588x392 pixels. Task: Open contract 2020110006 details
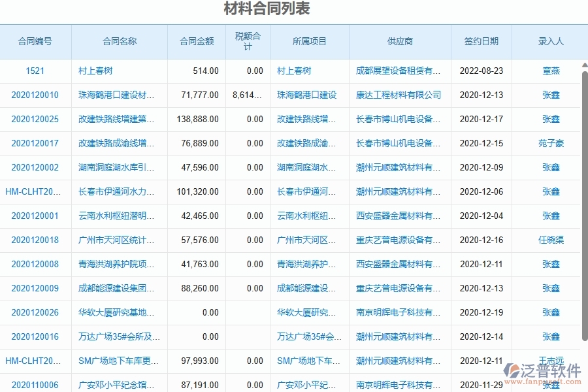35,385
